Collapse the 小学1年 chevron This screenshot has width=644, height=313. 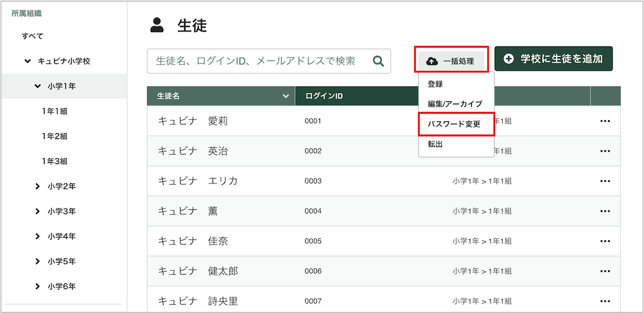coord(38,86)
